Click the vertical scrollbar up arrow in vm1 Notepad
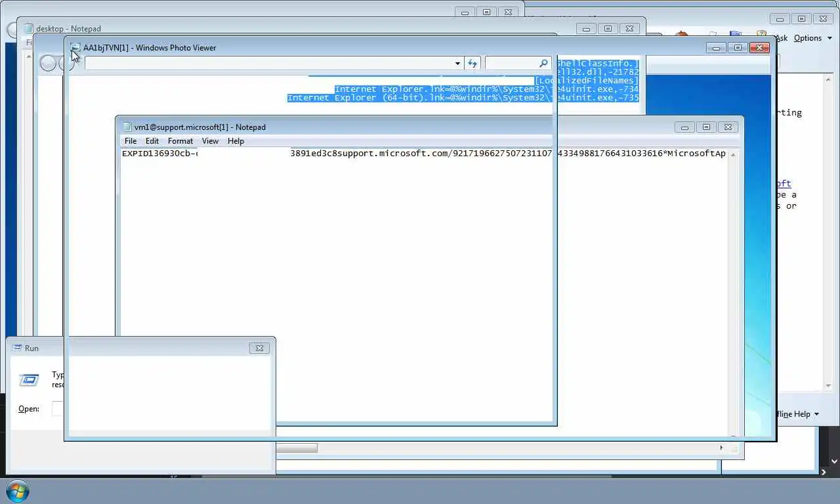840x504 pixels. (x=733, y=154)
